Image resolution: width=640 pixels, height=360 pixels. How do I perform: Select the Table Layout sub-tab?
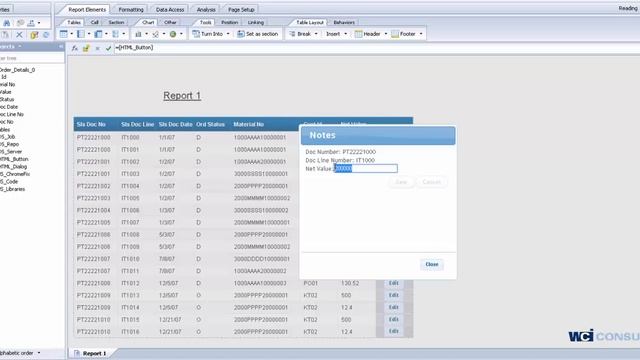(x=310, y=22)
